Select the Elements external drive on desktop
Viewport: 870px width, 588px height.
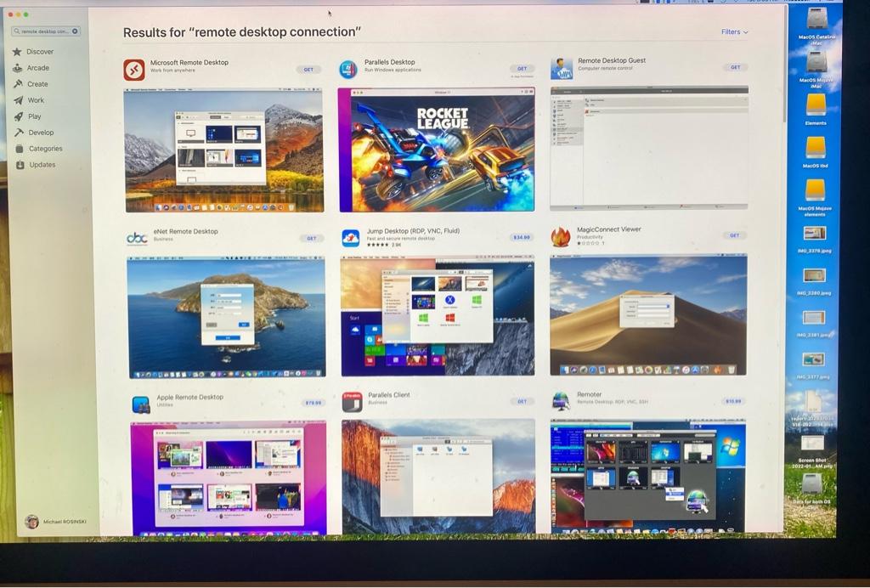pos(816,110)
